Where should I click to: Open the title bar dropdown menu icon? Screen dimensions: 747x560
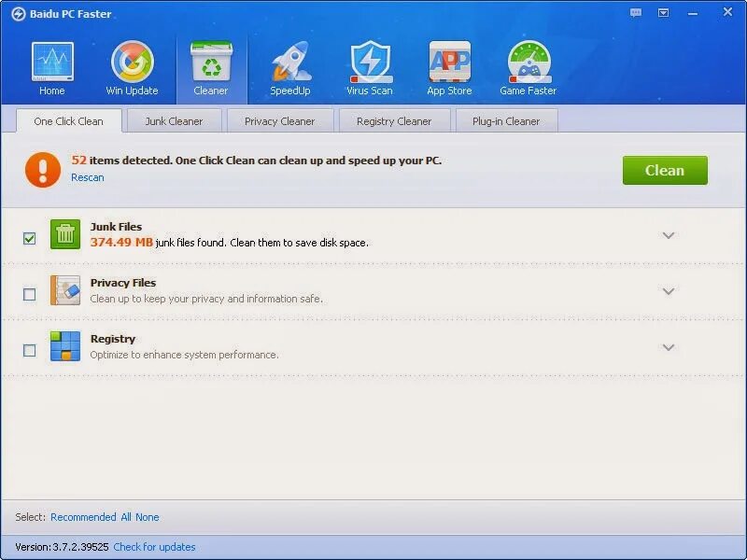(663, 13)
